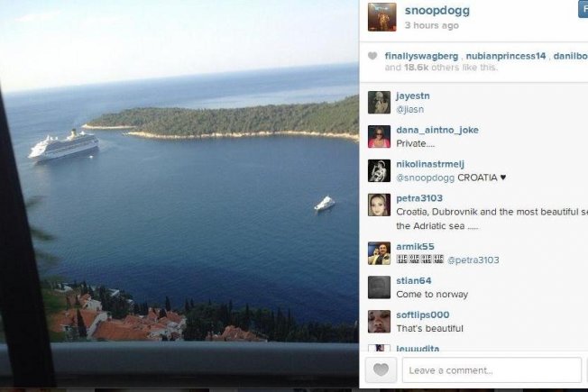Click the small gray heart next to likes list
Image resolution: width=588 pixels, height=392 pixels.
point(372,56)
